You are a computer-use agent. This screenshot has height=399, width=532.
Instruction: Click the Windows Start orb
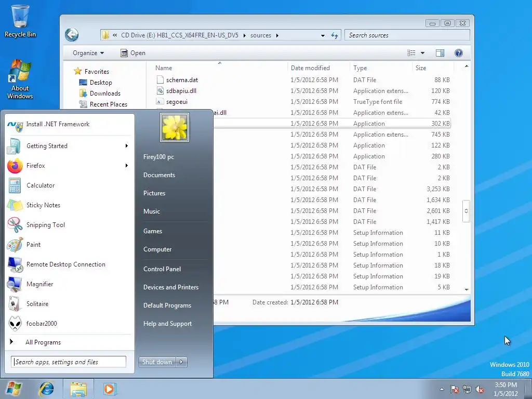pos(14,389)
